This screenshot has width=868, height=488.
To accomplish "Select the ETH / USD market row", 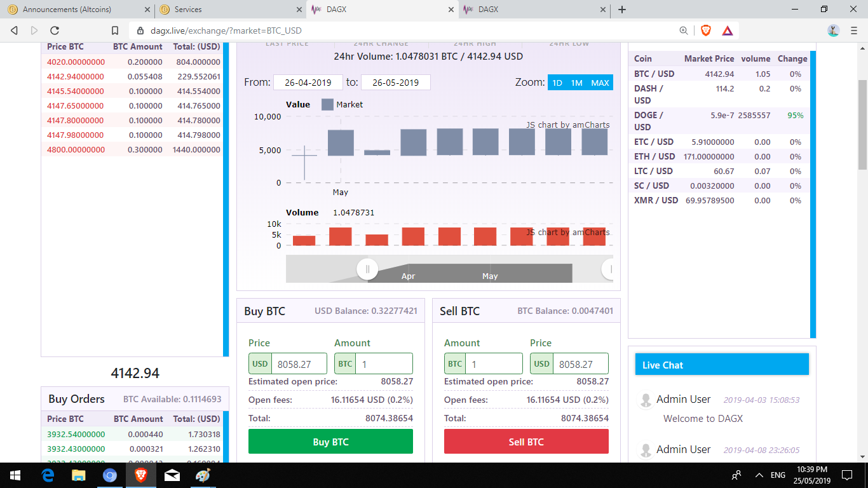I will click(x=721, y=156).
